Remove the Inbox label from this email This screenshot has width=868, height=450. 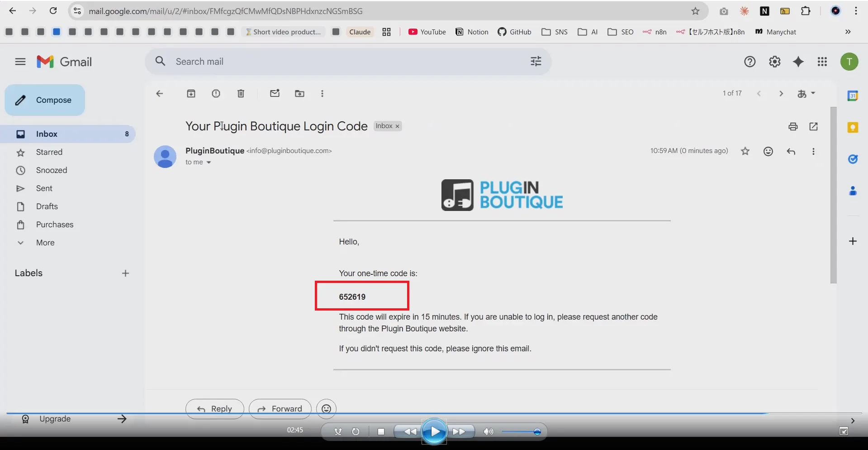tap(398, 126)
